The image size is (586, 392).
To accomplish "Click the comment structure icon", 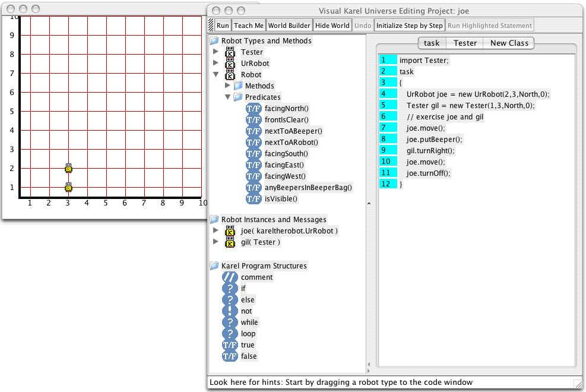I will (x=230, y=277).
